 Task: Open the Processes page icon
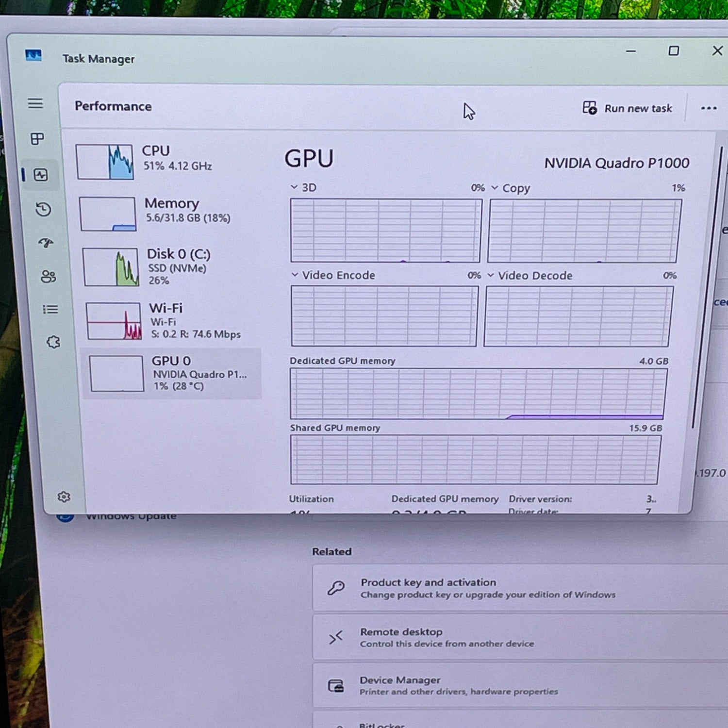[x=37, y=139]
